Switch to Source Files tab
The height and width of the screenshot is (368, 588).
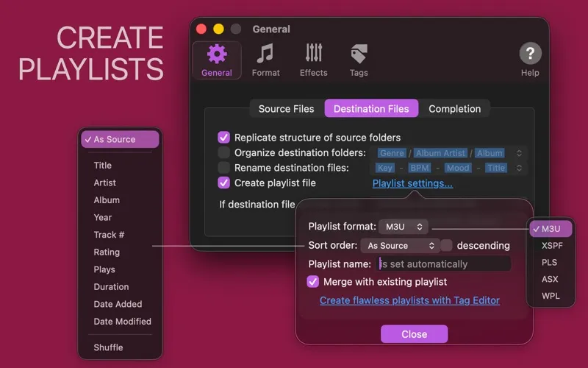286,109
